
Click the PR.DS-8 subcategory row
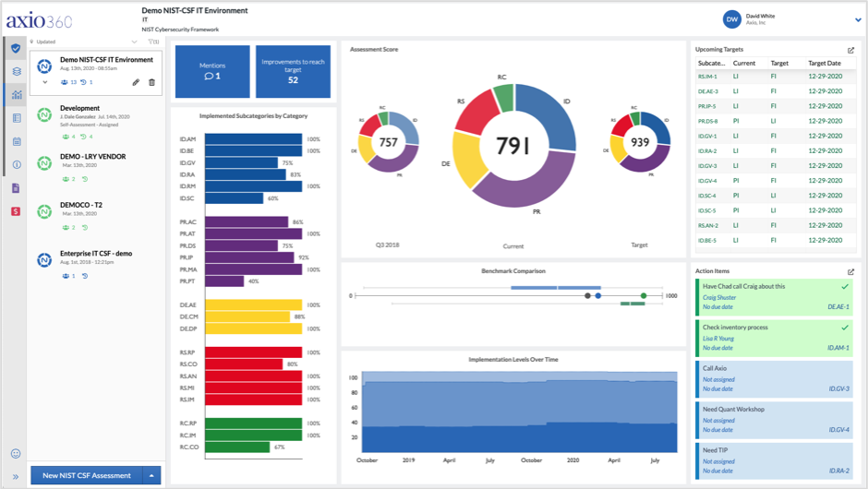coord(775,121)
